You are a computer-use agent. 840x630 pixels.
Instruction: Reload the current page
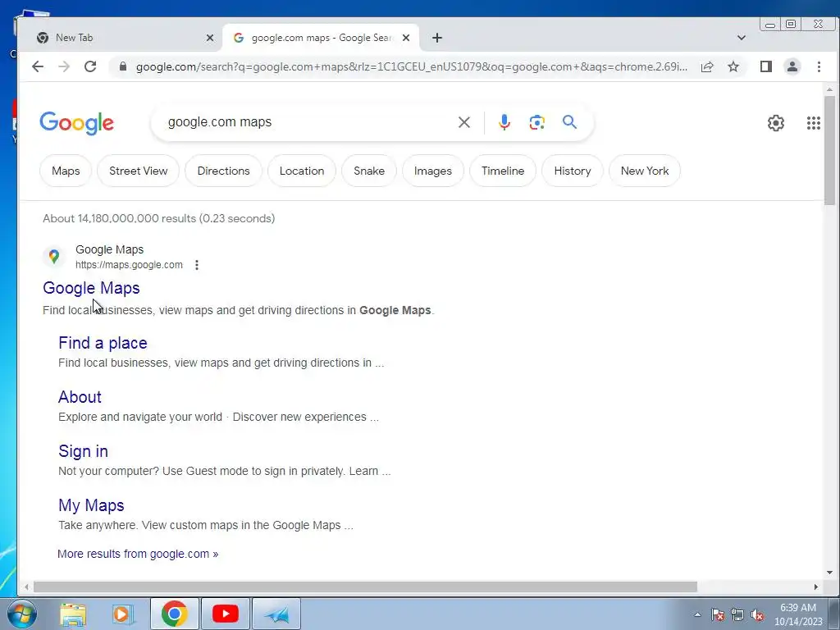tap(90, 66)
